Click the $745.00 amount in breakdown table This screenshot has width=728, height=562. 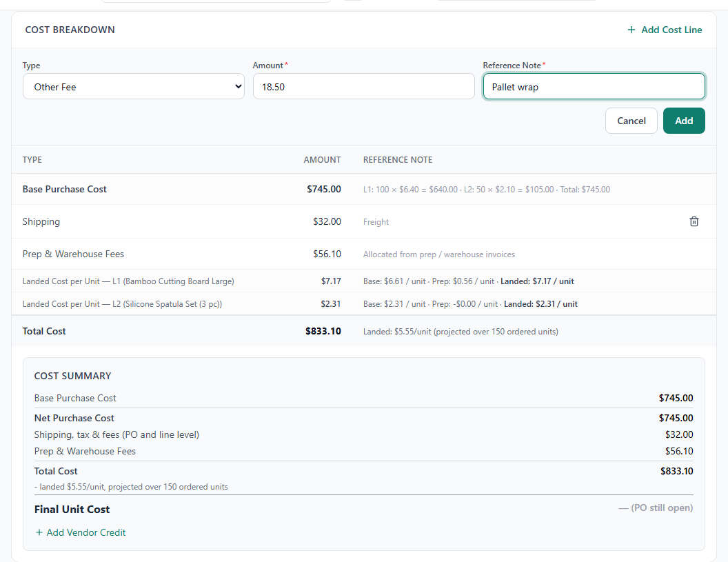click(323, 189)
